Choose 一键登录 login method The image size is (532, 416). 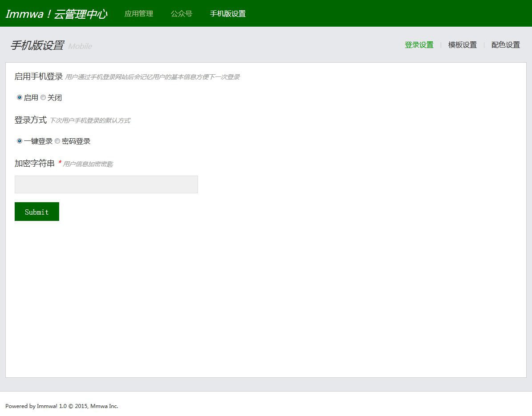19,141
